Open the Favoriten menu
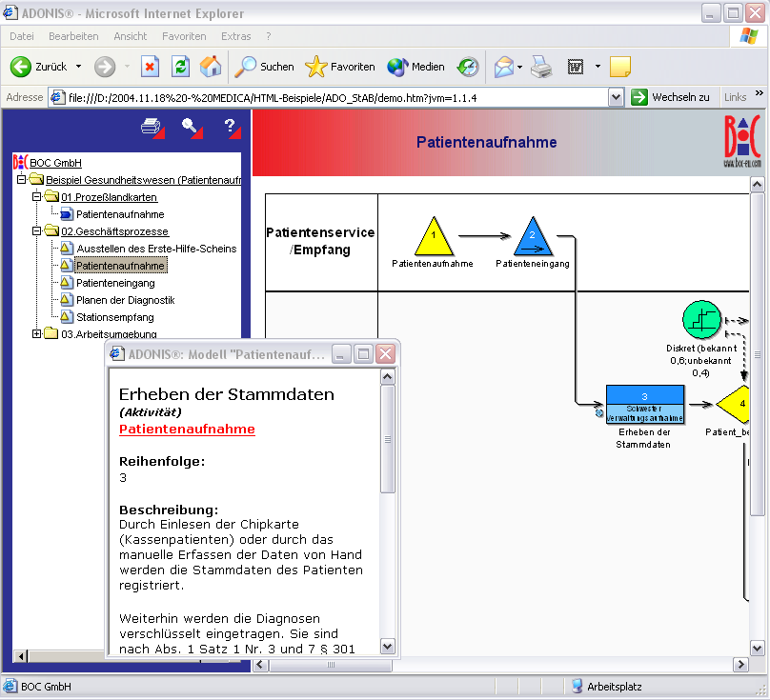The width and height of the screenshot is (770, 700). tap(184, 36)
